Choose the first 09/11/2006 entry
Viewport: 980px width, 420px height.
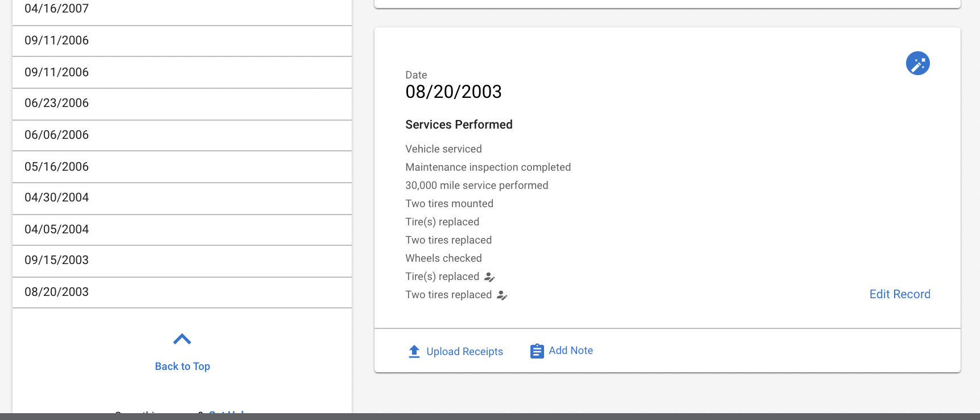pos(182,41)
